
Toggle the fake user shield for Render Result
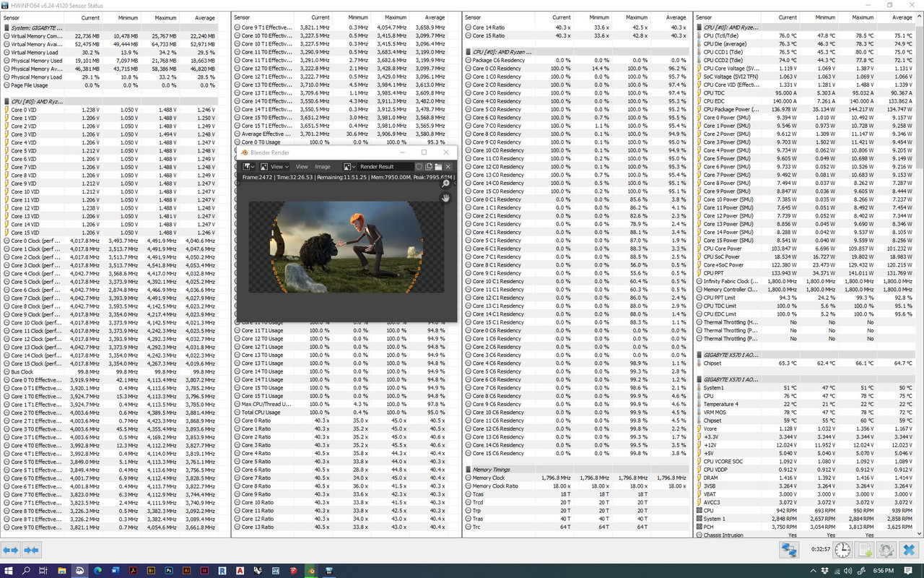(419, 167)
